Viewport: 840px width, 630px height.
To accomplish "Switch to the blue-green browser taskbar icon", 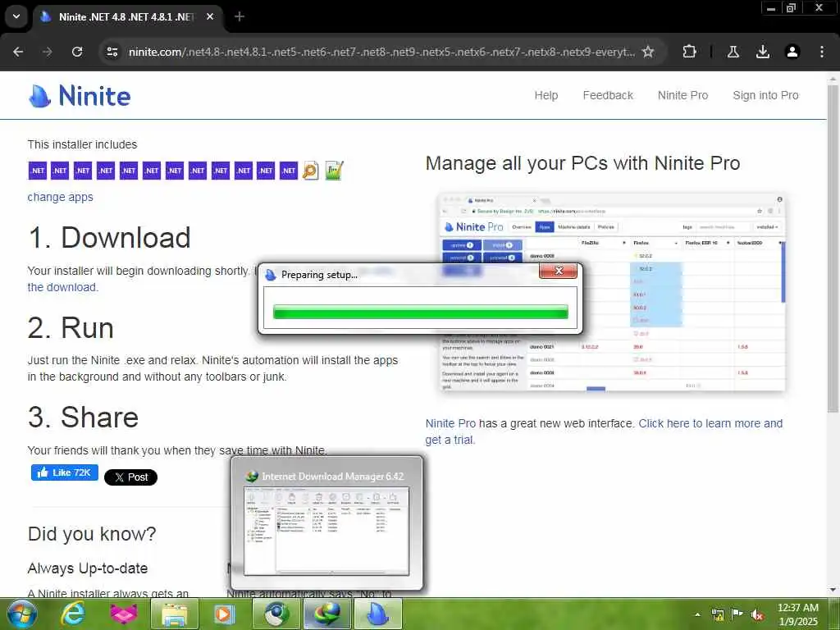I will coord(276,614).
